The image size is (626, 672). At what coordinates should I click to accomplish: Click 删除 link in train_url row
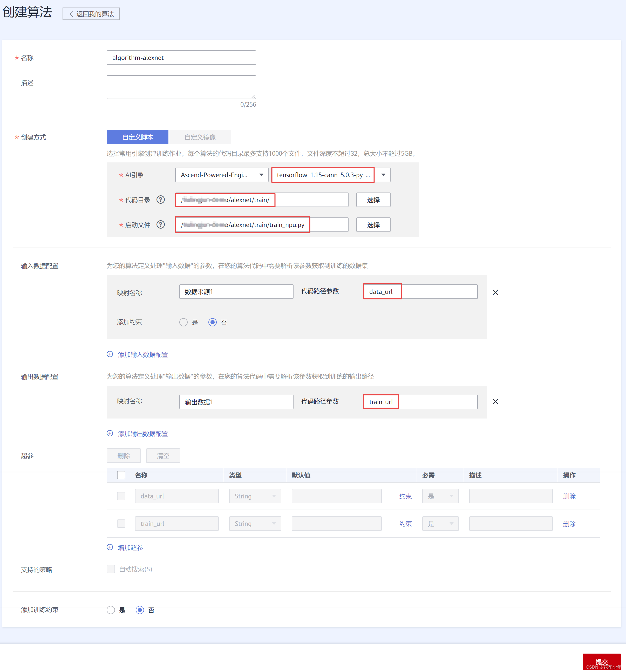click(x=569, y=524)
